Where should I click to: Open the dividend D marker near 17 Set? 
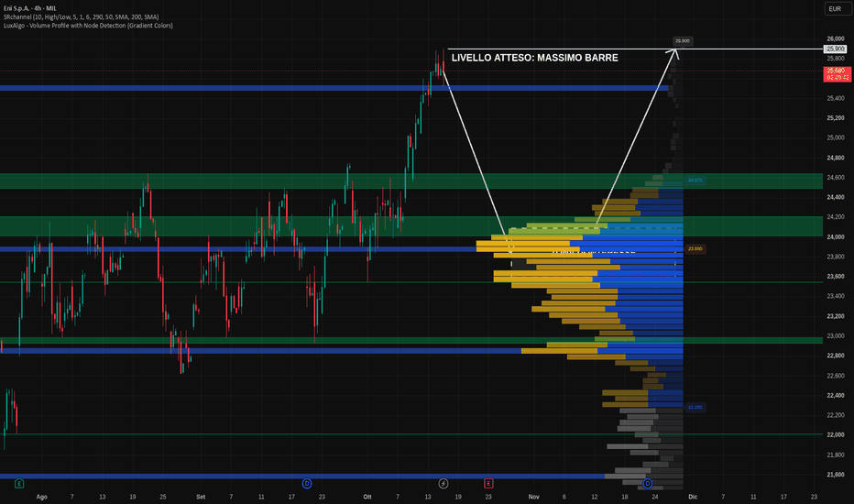click(x=307, y=483)
